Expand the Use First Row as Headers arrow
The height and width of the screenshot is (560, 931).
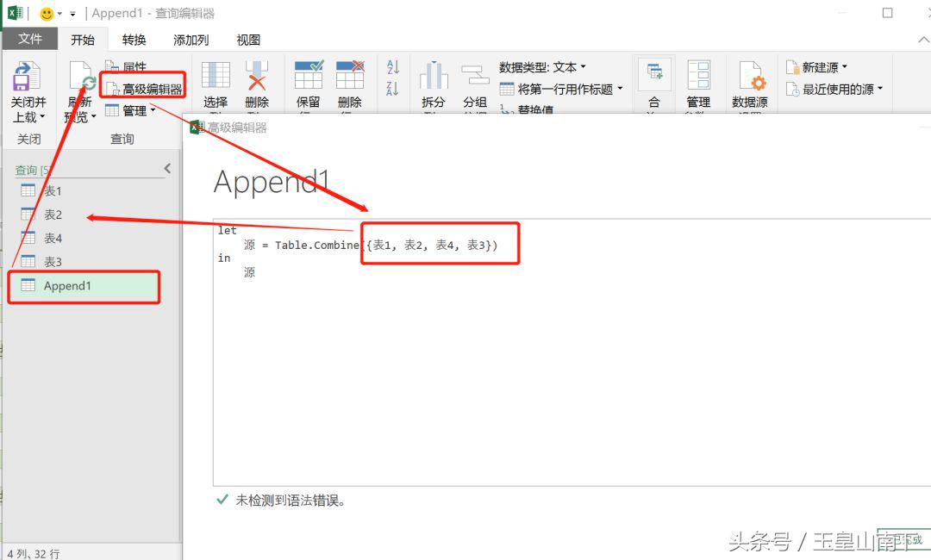point(620,89)
